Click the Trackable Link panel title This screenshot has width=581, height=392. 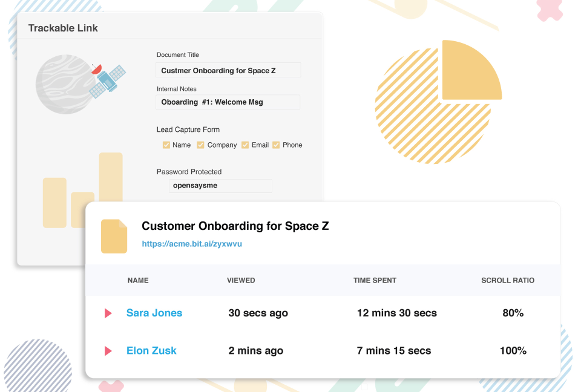click(63, 28)
